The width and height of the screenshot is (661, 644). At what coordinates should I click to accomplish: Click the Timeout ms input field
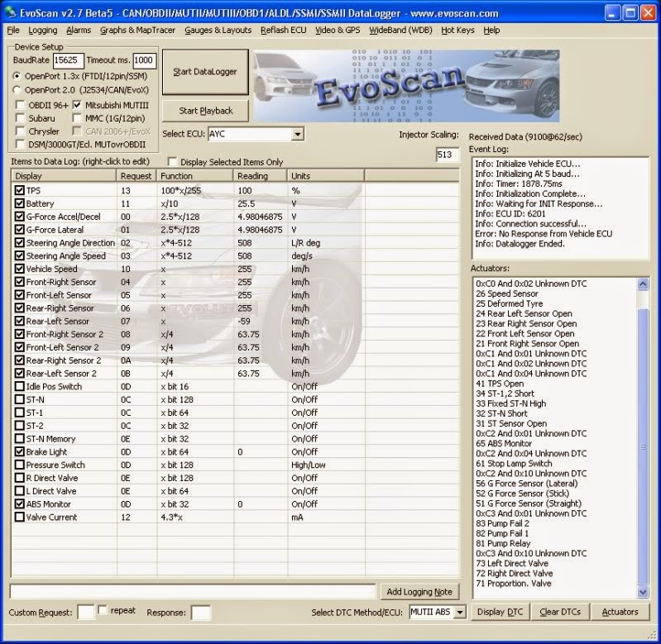pyautogui.click(x=144, y=60)
